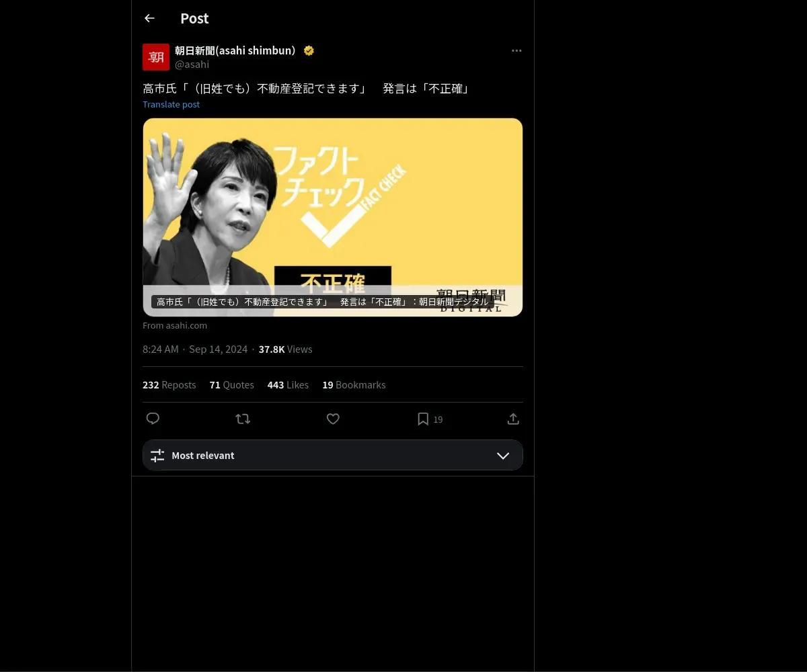This screenshot has height=672, width=807.
Task: Expand the Most relevant chevron
Action: pyautogui.click(x=503, y=456)
